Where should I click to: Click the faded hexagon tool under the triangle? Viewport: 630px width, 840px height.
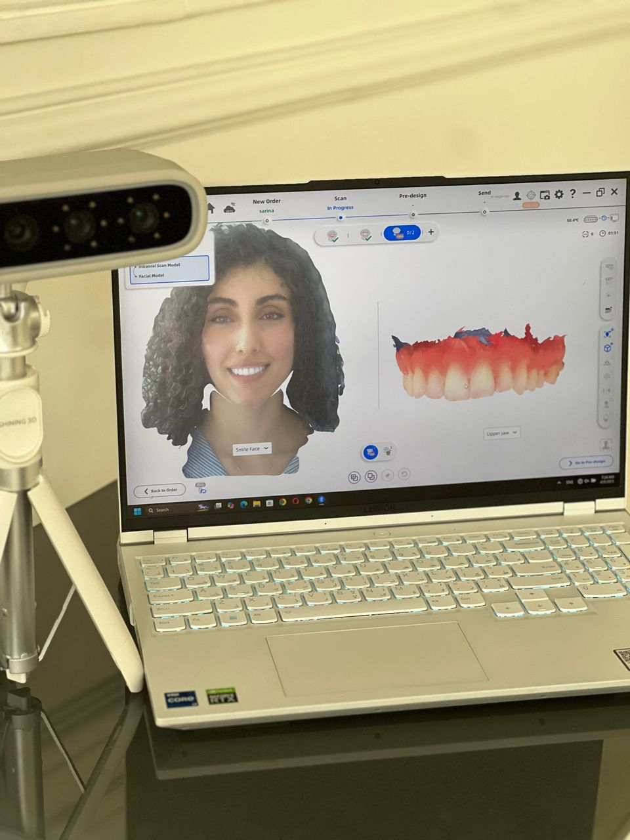pos(606,376)
